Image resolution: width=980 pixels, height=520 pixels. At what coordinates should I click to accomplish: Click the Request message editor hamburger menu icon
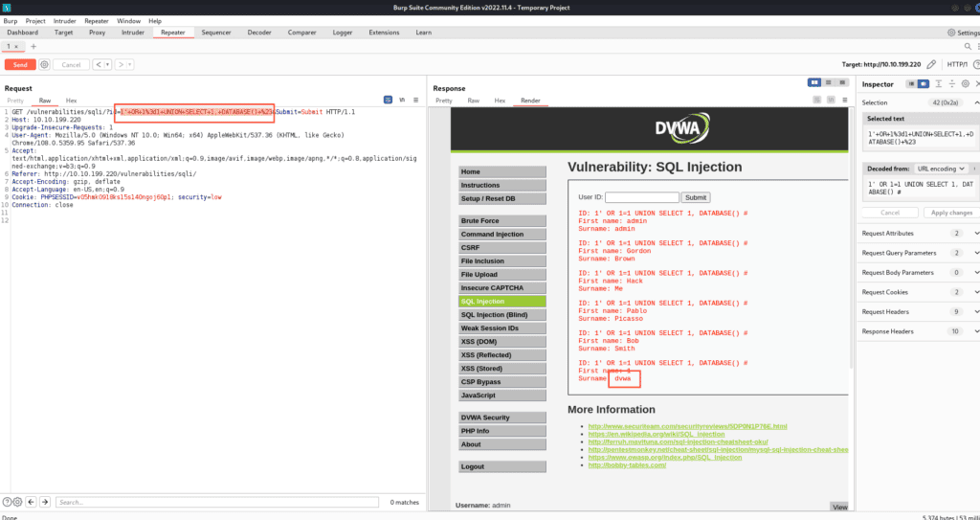[416, 101]
